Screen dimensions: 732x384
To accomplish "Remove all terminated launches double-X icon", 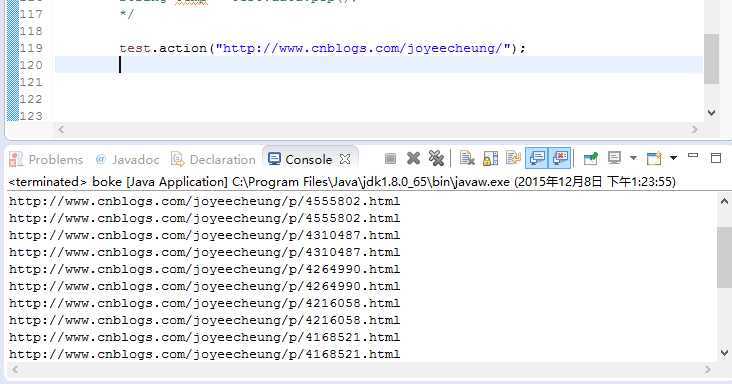I will point(436,159).
